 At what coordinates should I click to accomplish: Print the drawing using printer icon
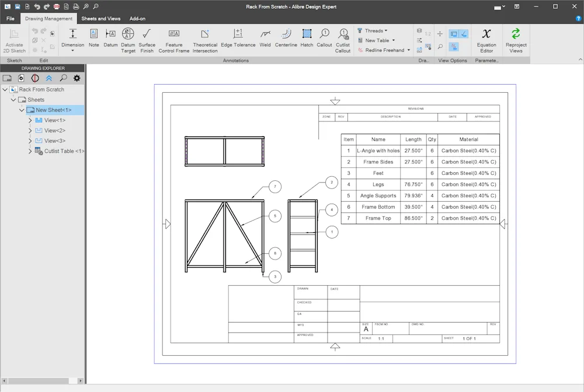[x=76, y=6]
